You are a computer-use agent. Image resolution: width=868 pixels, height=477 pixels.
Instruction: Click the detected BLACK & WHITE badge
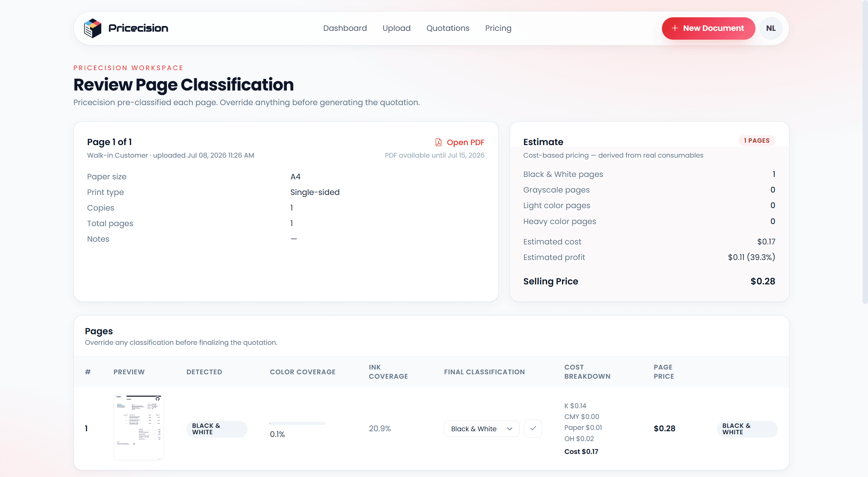[217, 429]
